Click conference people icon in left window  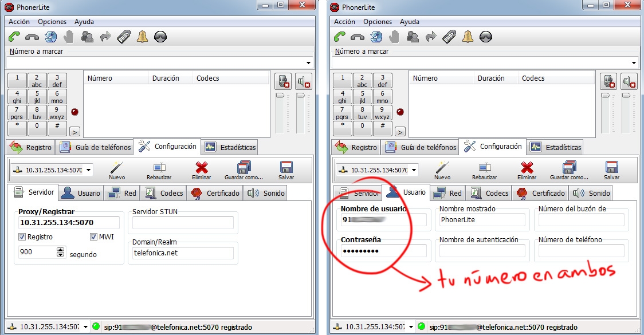coord(87,37)
